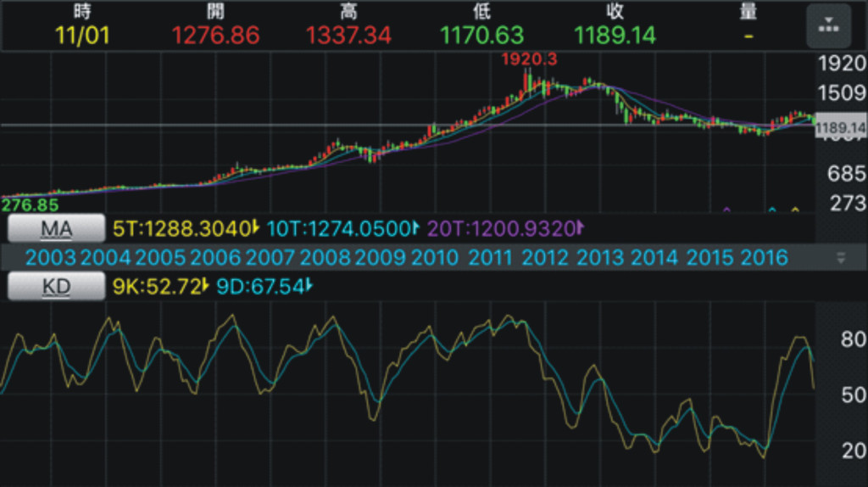
Task: Tap the arrow beside the 9K value
Action: [x=205, y=288]
